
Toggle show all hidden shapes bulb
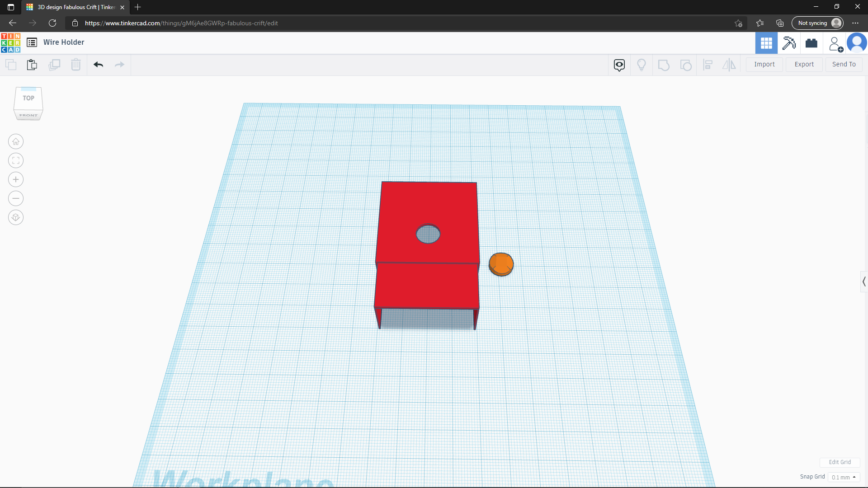(641, 65)
